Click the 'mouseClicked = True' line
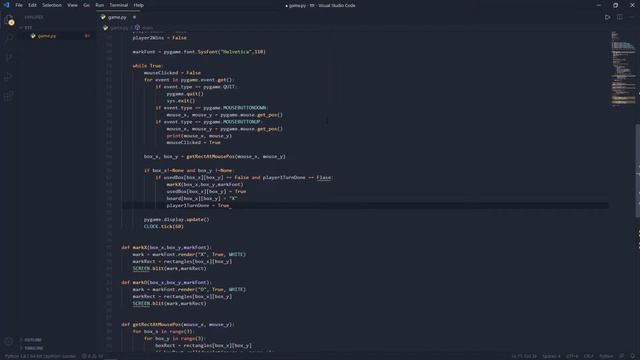Screen dimensions: 640x360 point(193,142)
